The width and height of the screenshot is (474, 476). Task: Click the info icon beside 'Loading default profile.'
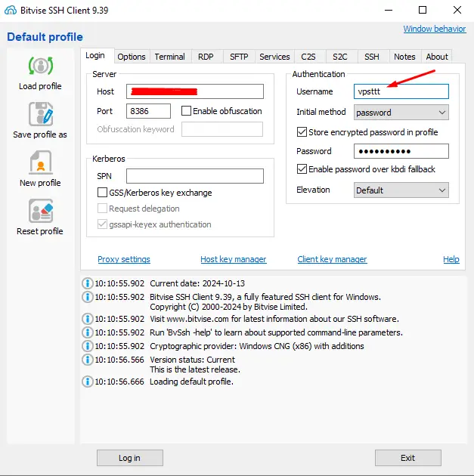88,382
